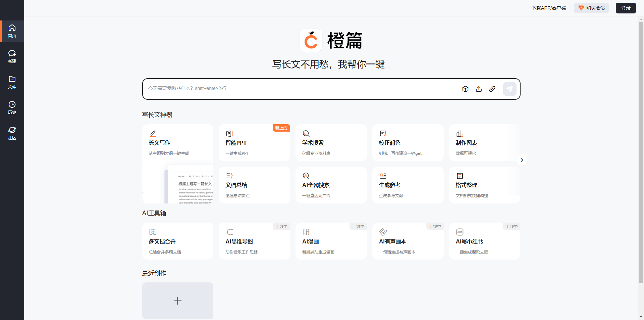
Task: Click the pen icon on 长文写作 card
Action: pyautogui.click(x=153, y=134)
